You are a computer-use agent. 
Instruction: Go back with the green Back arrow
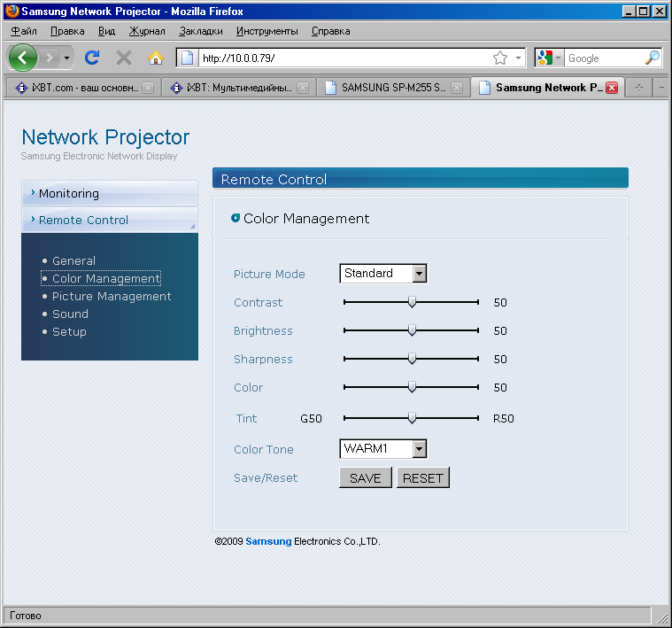22,58
